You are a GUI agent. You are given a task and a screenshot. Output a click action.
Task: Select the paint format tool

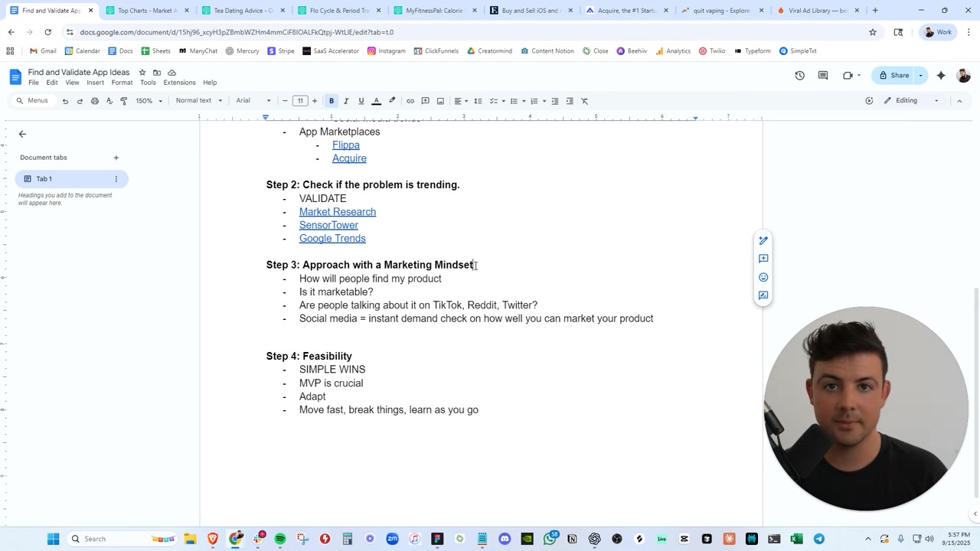(x=124, y=101)
